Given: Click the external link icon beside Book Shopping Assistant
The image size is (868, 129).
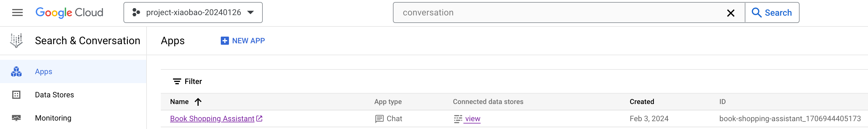Looking at the screenshot, I should (260, 119).
